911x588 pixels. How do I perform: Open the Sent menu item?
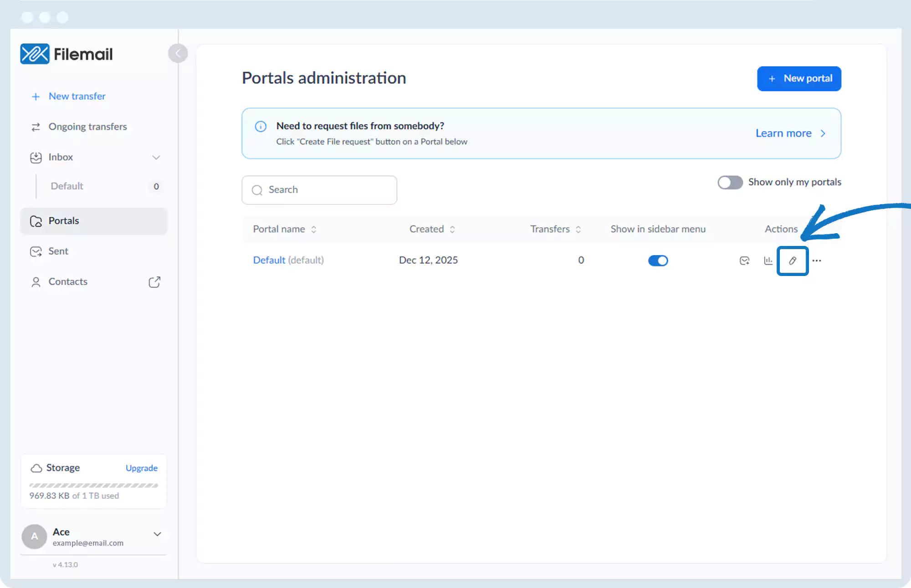coord(58,251)
